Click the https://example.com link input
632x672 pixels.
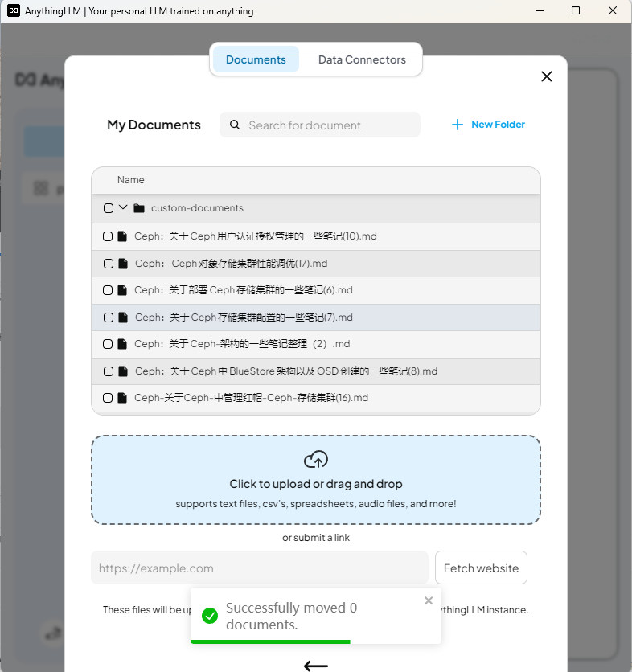(x=260, y=568)
